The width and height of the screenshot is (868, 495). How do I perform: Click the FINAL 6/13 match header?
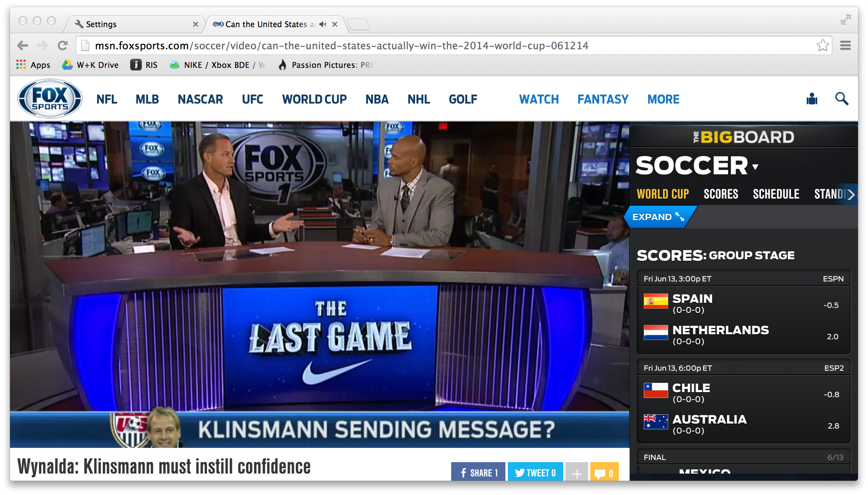(x=743, y=457)
